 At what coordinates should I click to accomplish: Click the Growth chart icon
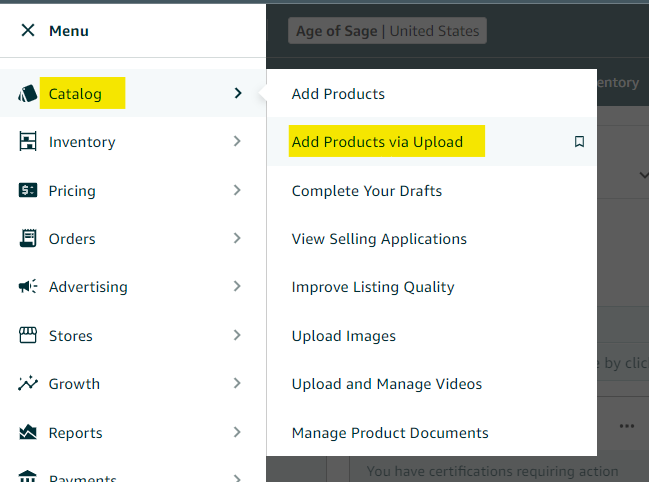point(28,383)
